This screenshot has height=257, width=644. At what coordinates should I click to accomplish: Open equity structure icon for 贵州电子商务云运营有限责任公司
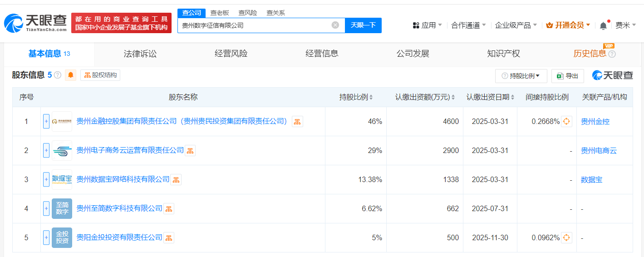(x=190, y=151)
